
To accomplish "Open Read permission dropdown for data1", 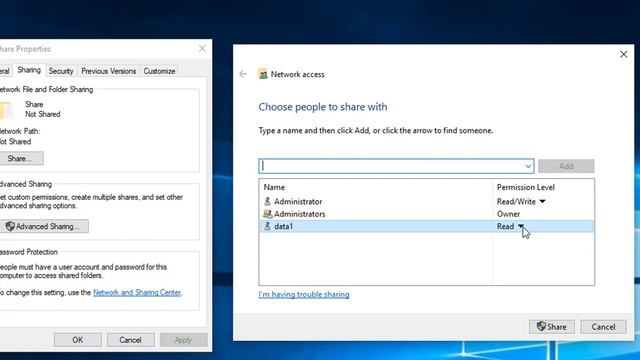I will point(521,226).
